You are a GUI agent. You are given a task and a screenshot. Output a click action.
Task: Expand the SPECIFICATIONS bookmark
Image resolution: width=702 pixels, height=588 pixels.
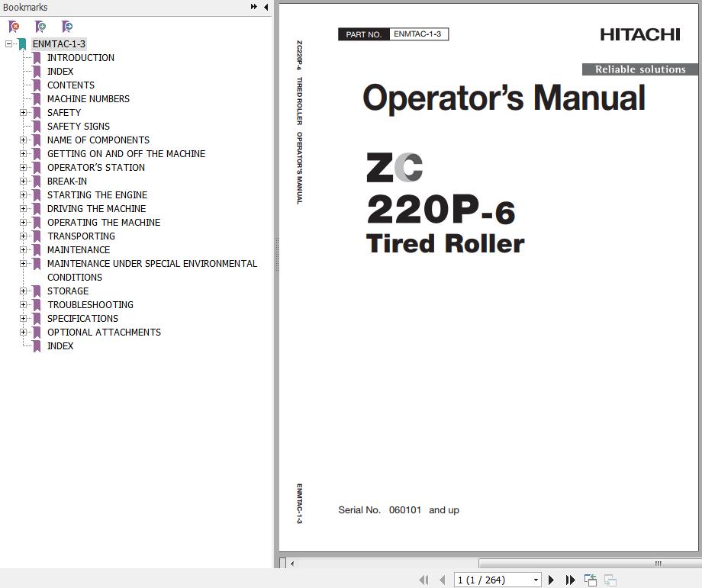coord(24,319)
